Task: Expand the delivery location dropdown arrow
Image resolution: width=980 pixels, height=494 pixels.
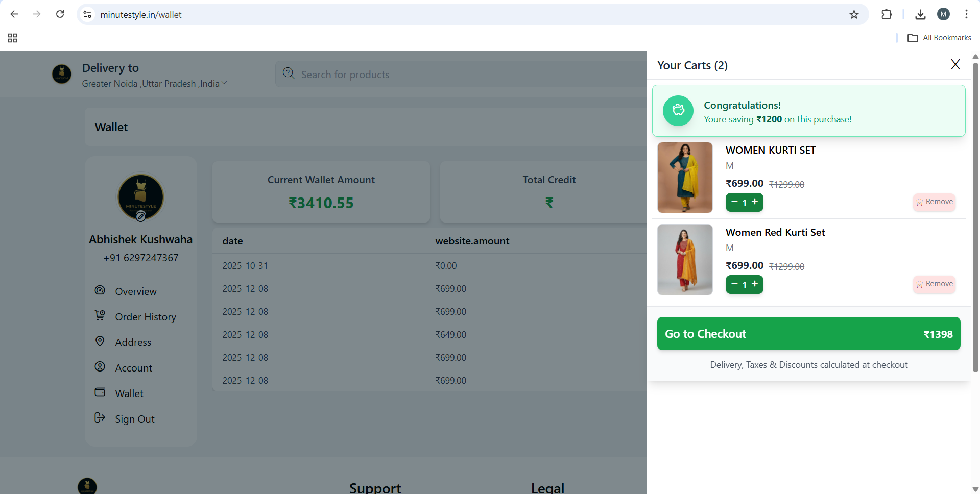Action: tap(224, 83)
